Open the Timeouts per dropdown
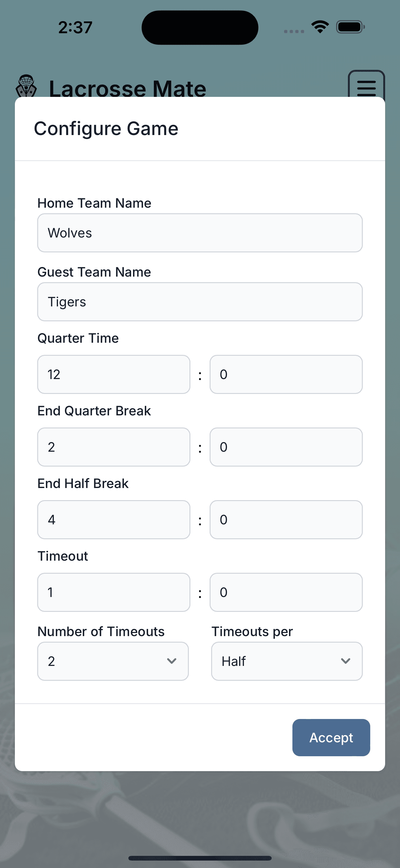The height and width of the screenshot is (868, 400). 287,661
